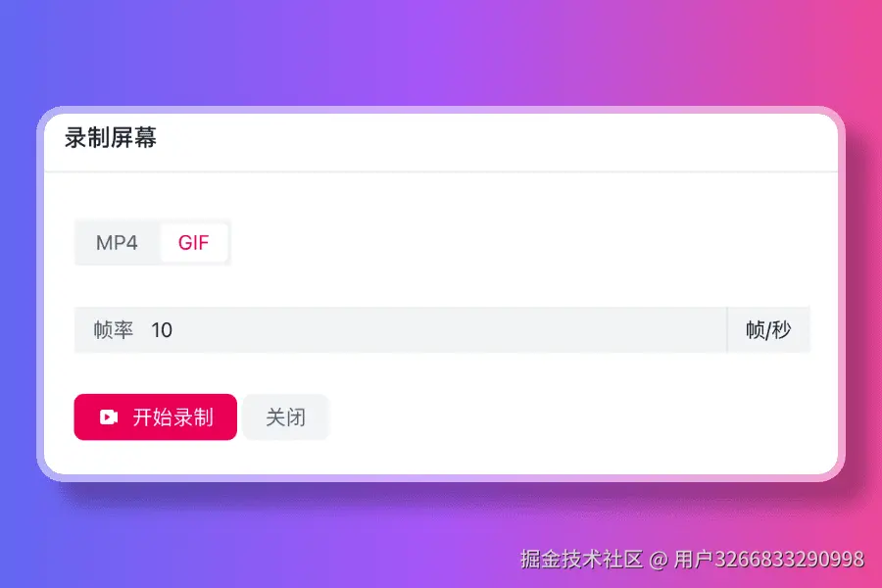Click the empty area of frame rate box

pyautogui.click(x=450, y=329)
